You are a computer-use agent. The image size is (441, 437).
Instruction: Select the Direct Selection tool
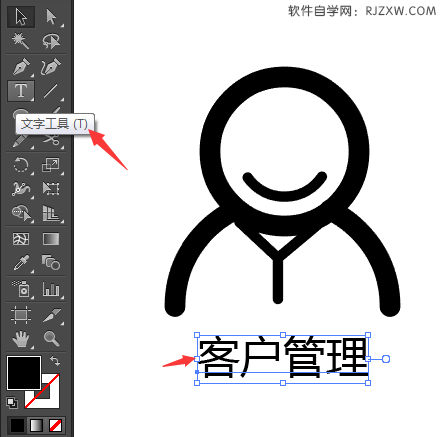point(51,17)
